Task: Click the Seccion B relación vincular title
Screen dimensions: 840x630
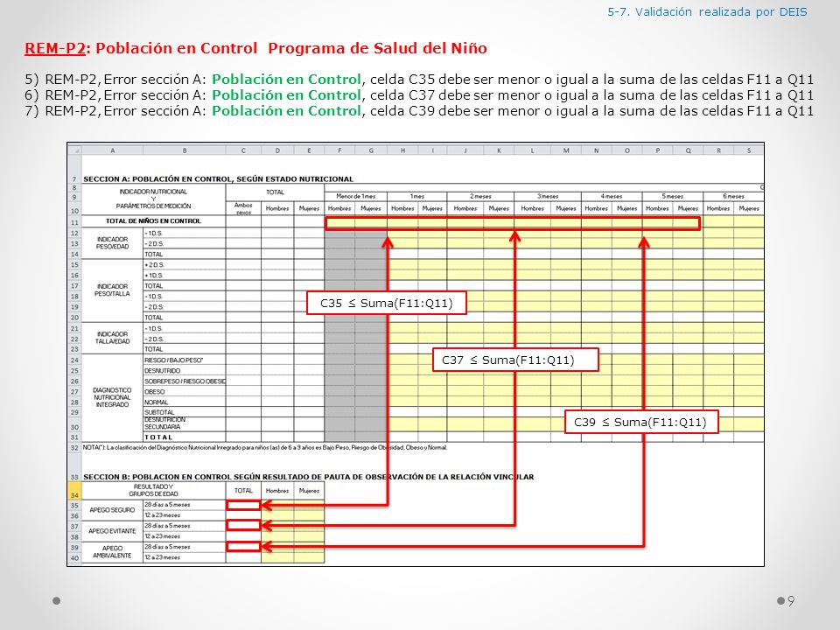Action: (309, 477)
